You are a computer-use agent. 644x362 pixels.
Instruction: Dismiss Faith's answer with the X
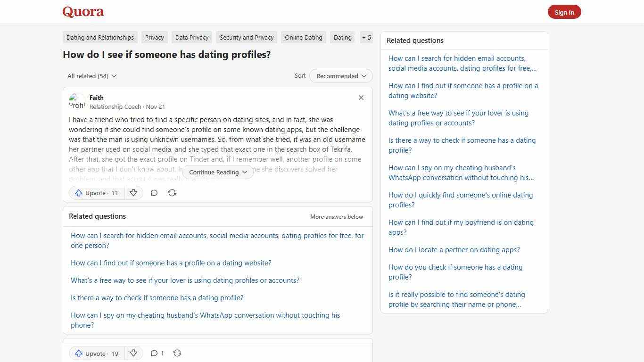click(361, 98)
